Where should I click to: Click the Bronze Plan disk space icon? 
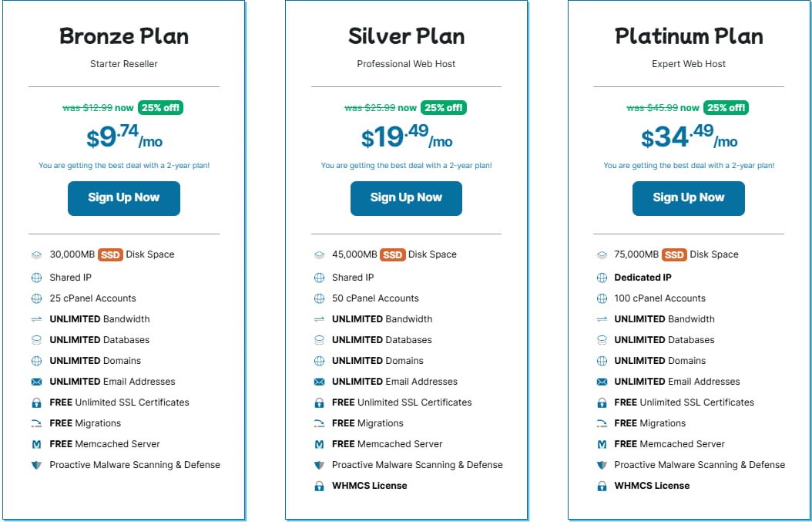click(36, 255)
